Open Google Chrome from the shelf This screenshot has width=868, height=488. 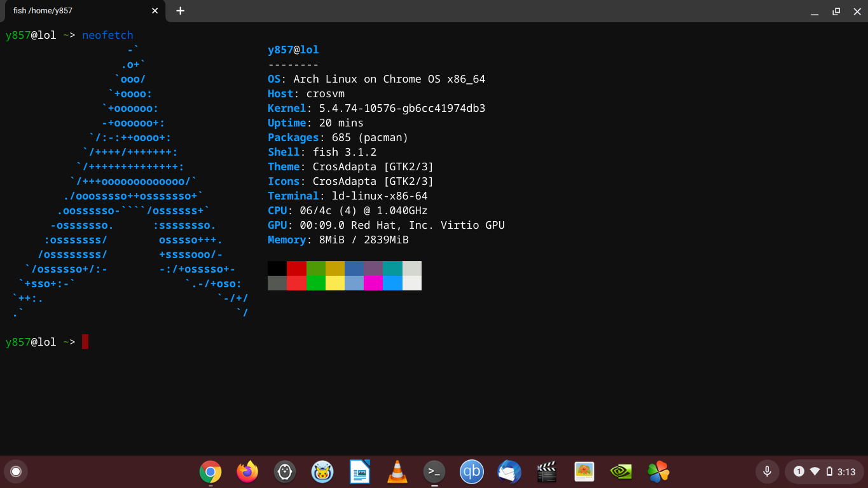click(210, 471)
